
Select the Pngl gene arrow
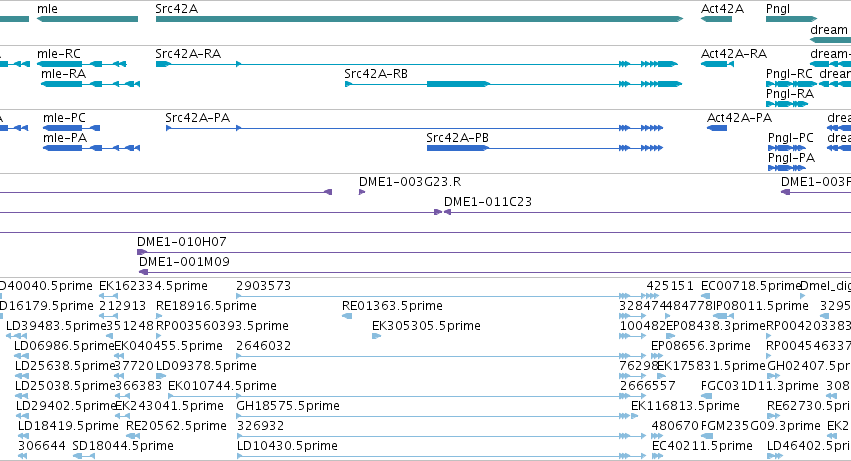[791, 19]
